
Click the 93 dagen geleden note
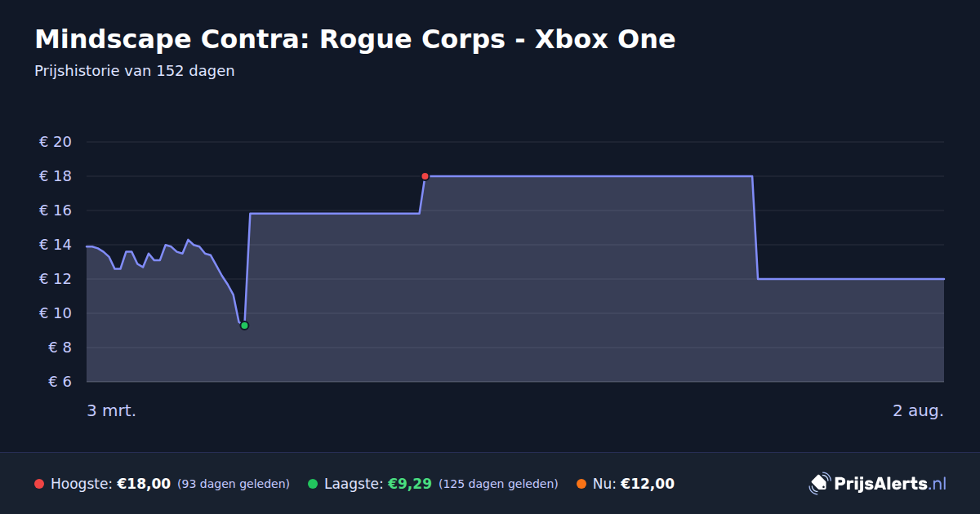(x=234, y=484)
